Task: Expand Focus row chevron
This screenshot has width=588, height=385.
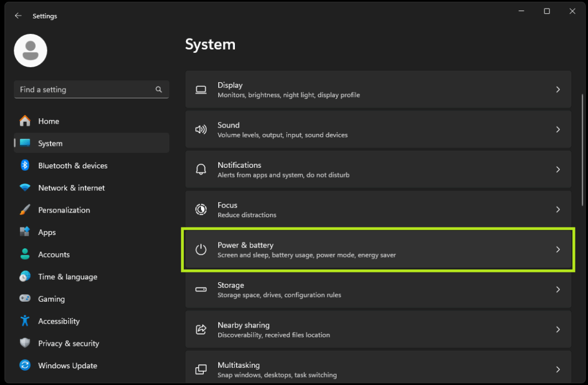Action: 558,209
